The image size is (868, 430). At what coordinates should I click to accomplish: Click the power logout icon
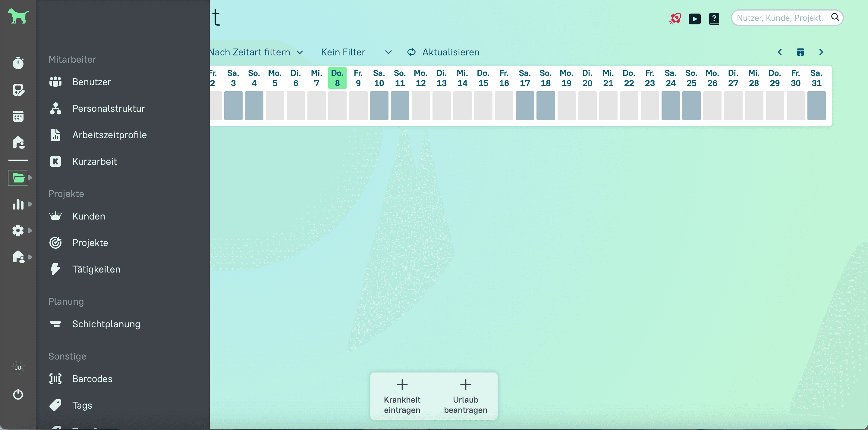click(x=18, y=394)
